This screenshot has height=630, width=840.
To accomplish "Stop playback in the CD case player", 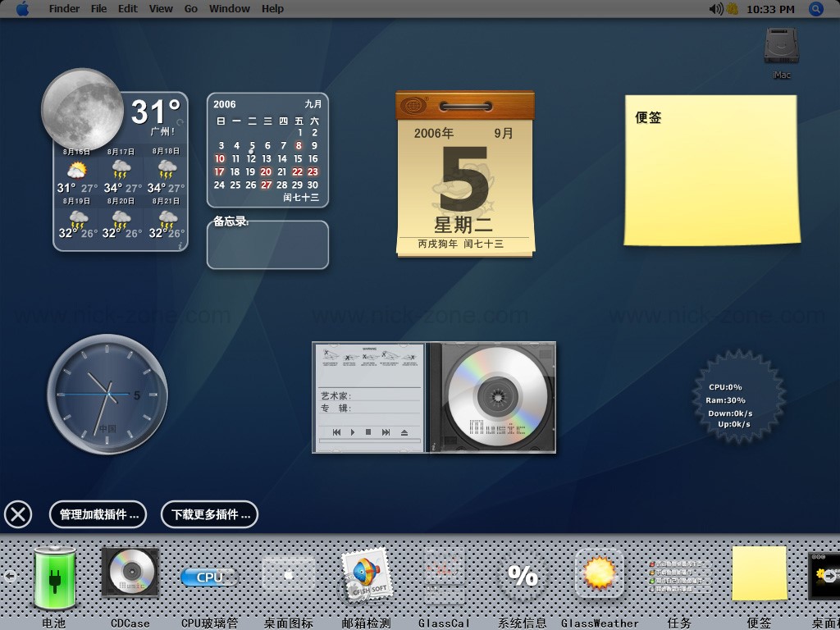I will coord(368,432).
